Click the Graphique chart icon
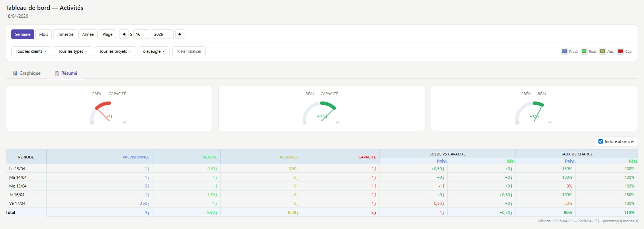This screenshot has height=229, width=644. (x=15, y=73)
